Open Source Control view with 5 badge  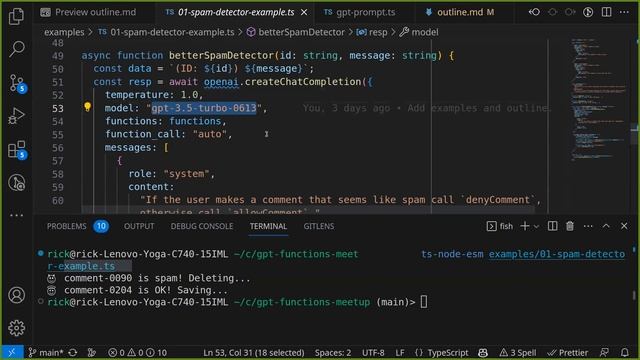17,83
